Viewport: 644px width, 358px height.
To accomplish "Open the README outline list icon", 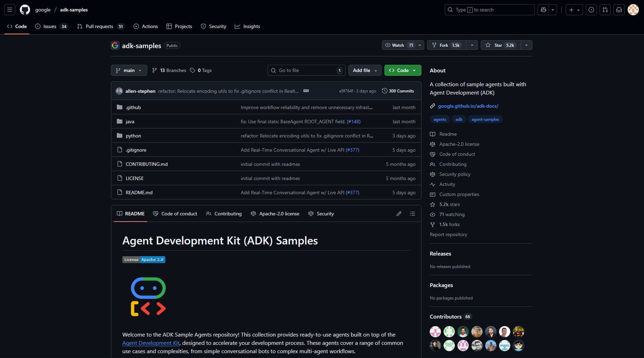I will coord(412,214).
